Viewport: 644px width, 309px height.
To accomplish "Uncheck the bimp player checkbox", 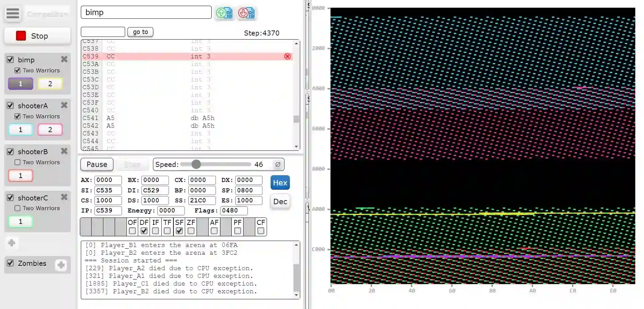I will [x=10, y=60].
